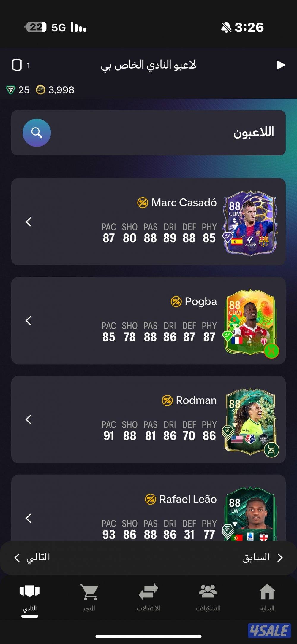Tap the gold coins balance icon
The height and width of the screenshot is (644, 297).
click(41, 90)
